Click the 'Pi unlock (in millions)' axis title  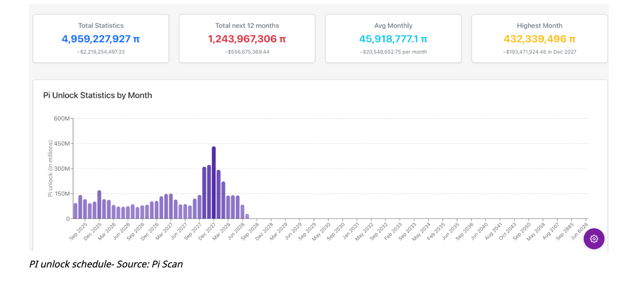(50, 168)
